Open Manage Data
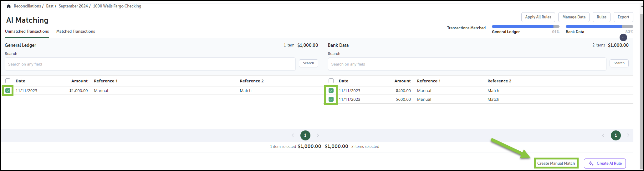This screenshot has width=644, height=171. (574, 17)
